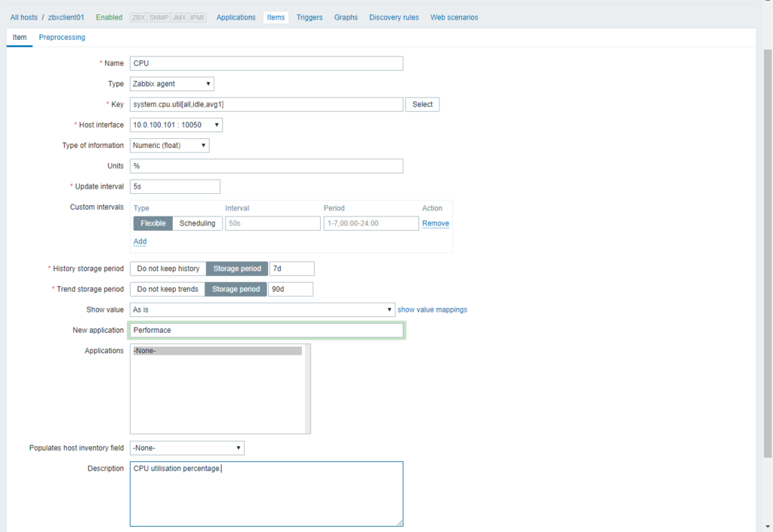
Task: Open the Type dropdown showing Zabbix agent
Action: (x=172, y=84)
